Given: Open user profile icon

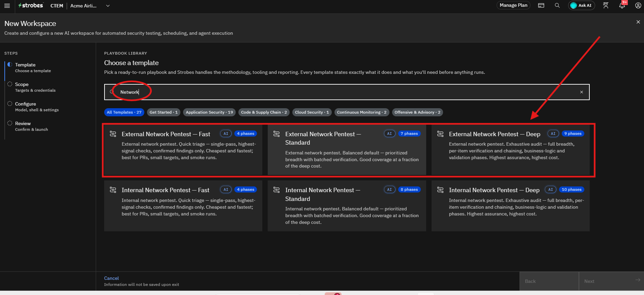Looking at the screenshot, I should [x=638, y=5].
